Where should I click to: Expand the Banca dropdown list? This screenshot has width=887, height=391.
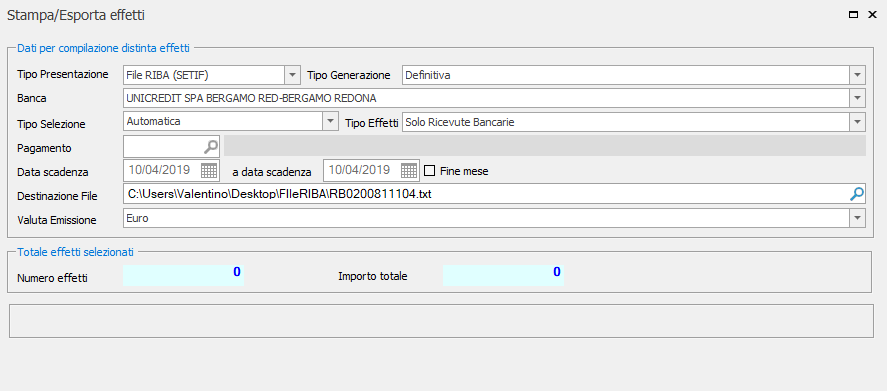pos(858,98)
